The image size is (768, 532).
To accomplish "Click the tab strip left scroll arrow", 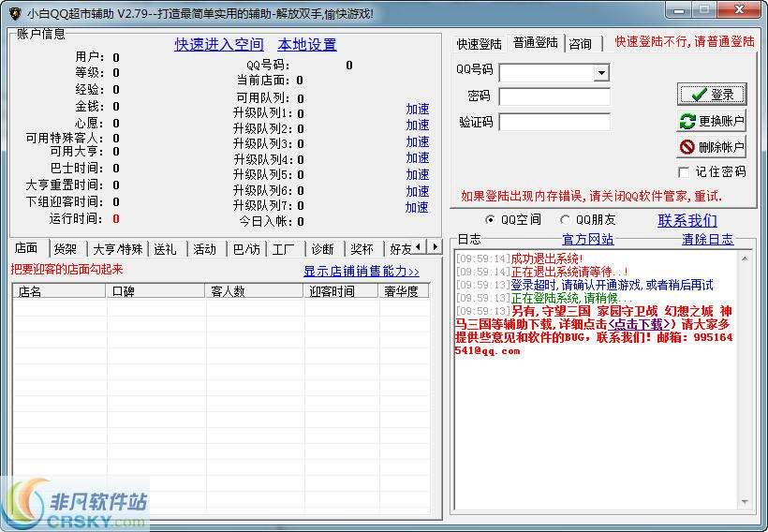I will point(419,247).
